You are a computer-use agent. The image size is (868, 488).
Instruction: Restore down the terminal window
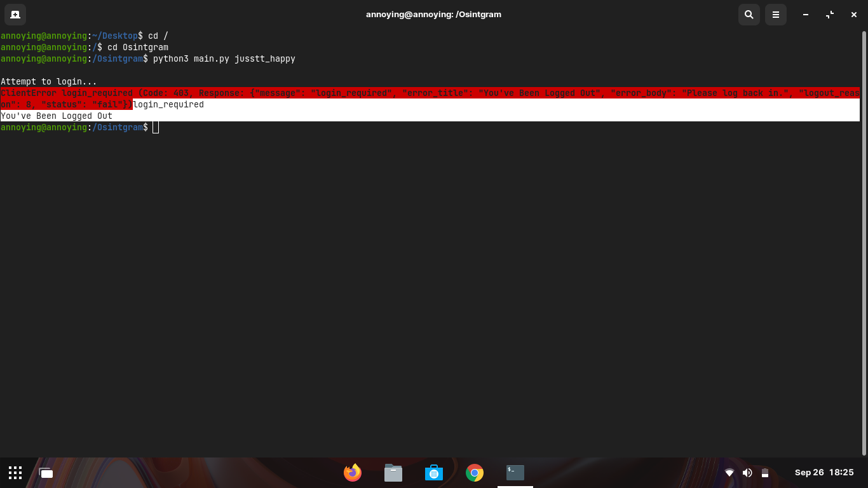830,14
